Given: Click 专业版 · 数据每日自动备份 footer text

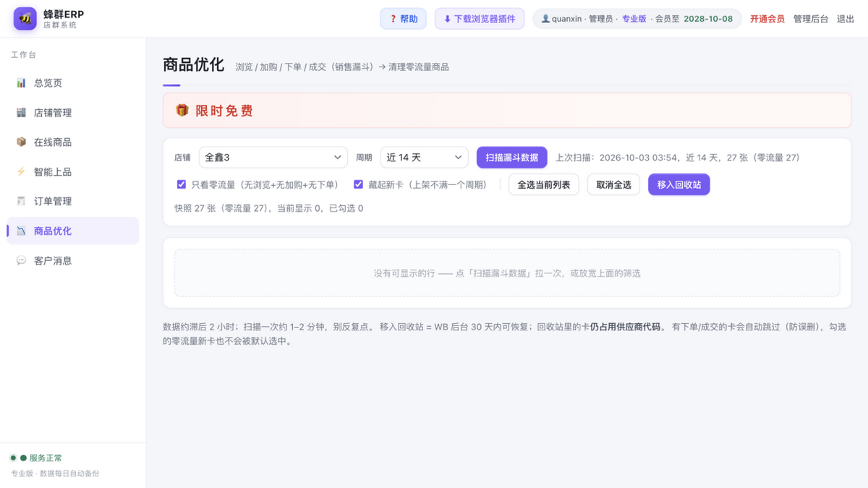Looking at the screenshot, I should coord(55,474).
